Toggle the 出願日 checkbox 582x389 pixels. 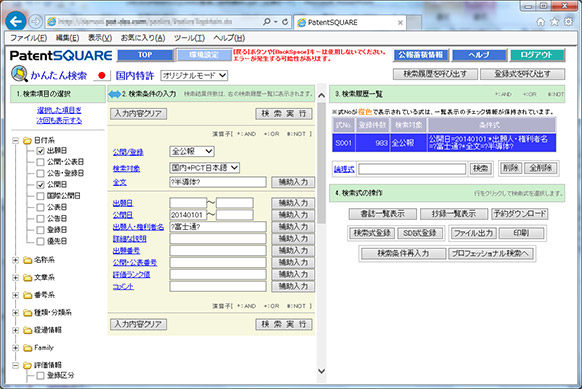pos(40,151)
